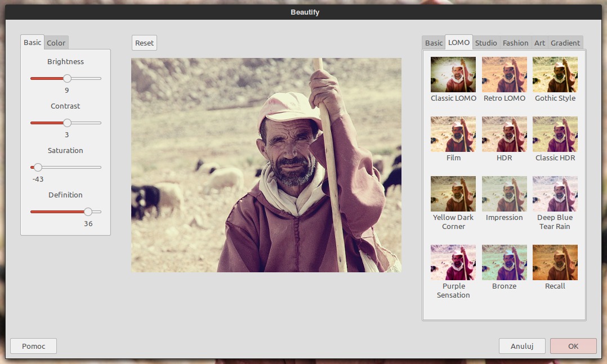Click the Saturation value -43
This screenshot has height=364, width=607.
point(38,179)
